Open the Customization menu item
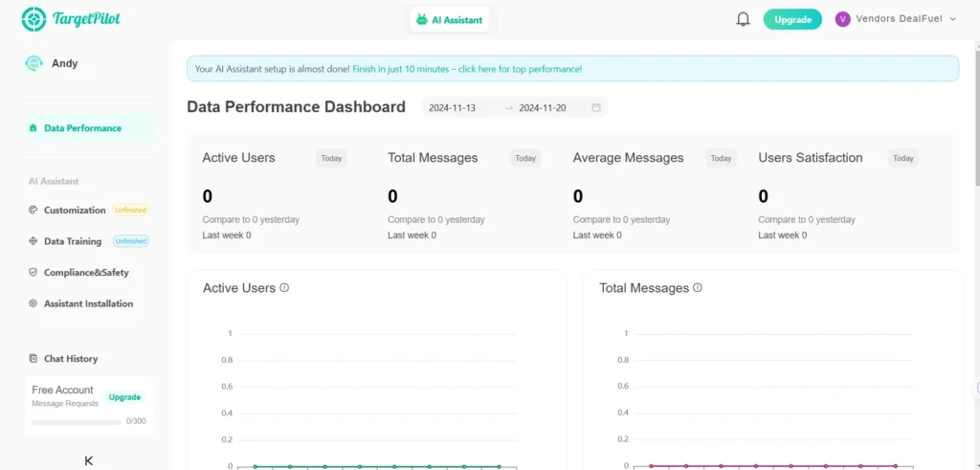The width and height of the screenshot is (980, 470). click(75, 211)
